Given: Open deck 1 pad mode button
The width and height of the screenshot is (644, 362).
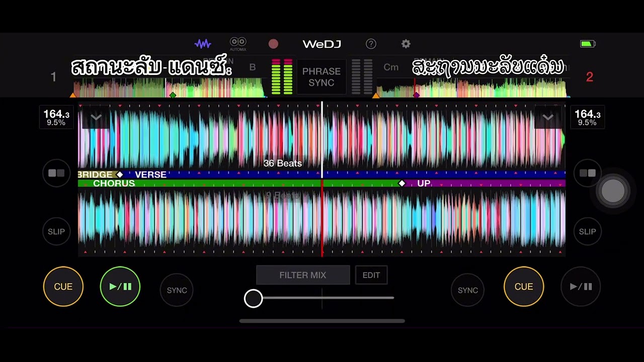Looking at the screenshot, I should point(56,173).
